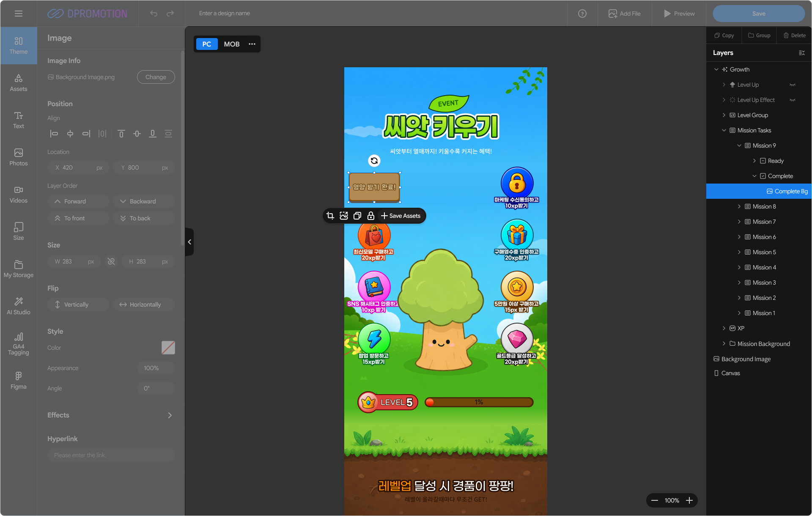Image resolution: width=812 pixels, height=516 pixels.
Task: Open GA4 Tagging in sidebar
Action: (x=19, y=343)
